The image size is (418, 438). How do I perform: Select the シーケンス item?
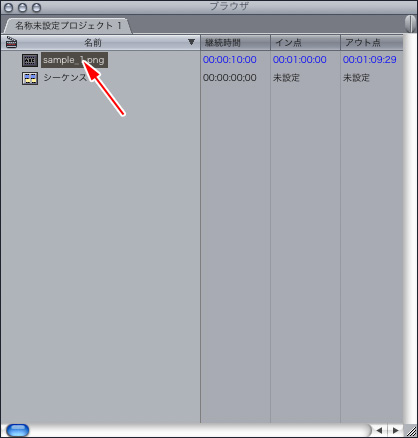point(65,78)
